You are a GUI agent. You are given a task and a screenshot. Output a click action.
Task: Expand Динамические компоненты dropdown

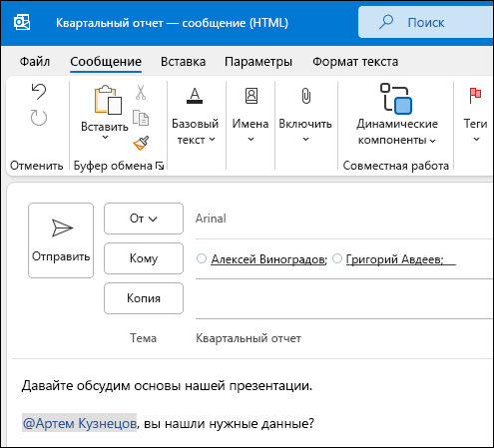(x=433, y=141)
